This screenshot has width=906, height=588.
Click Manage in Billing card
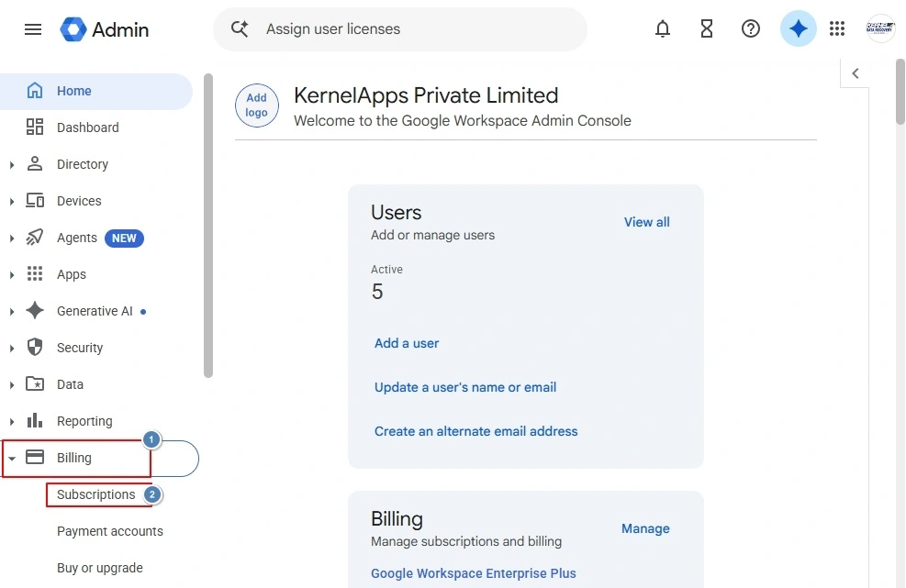tap(645, 528)
